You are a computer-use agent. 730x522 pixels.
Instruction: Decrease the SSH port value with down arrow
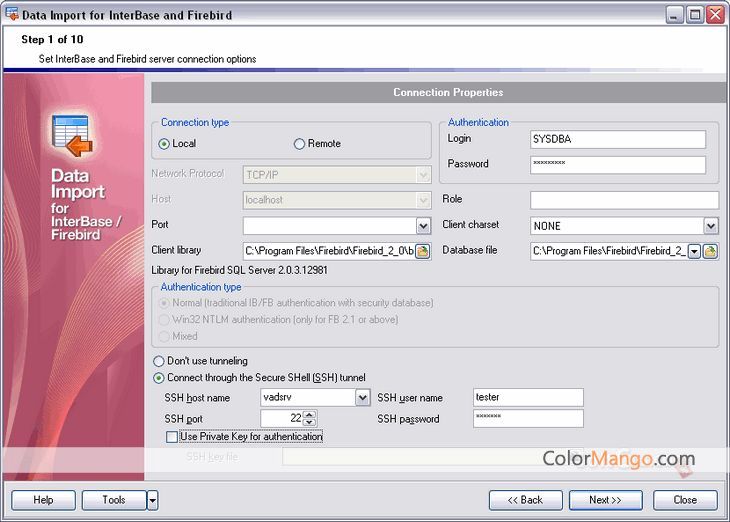pos(310,422)
